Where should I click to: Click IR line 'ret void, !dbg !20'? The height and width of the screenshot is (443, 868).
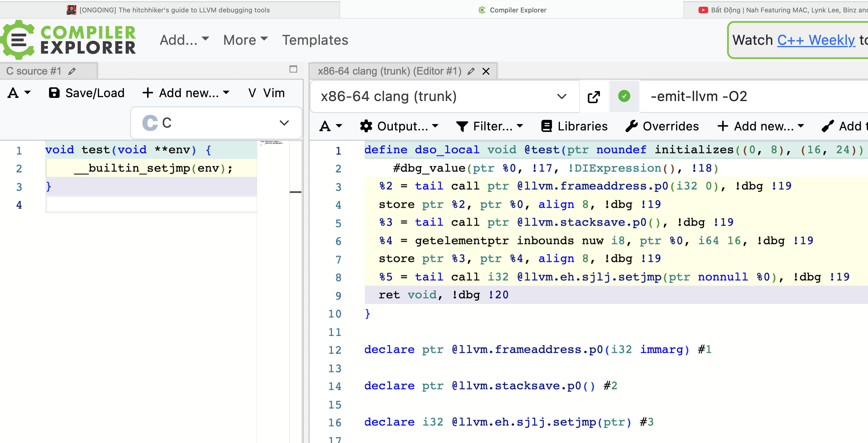coord(443,295)
